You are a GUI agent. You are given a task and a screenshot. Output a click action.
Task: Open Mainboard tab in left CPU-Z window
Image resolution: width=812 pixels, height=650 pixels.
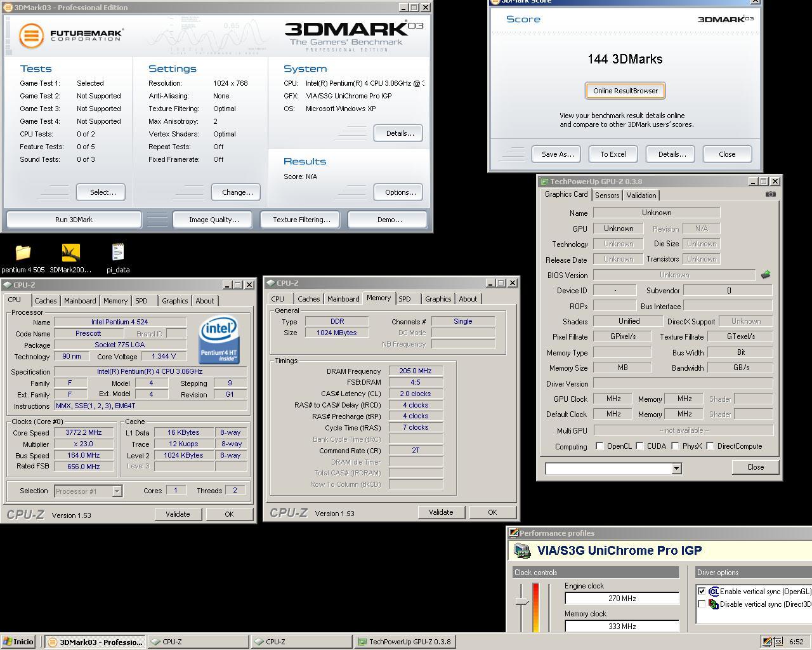[x=80, y=301]
